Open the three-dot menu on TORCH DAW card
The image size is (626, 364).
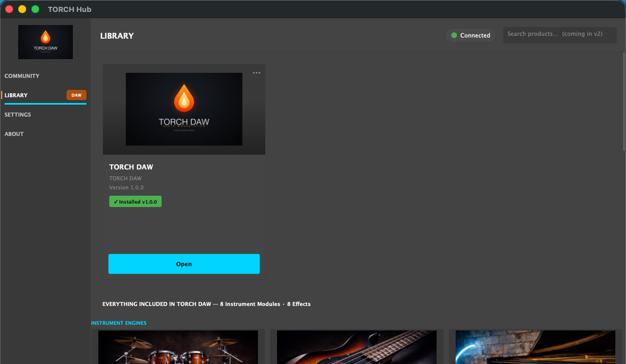[x=256, y=73]
